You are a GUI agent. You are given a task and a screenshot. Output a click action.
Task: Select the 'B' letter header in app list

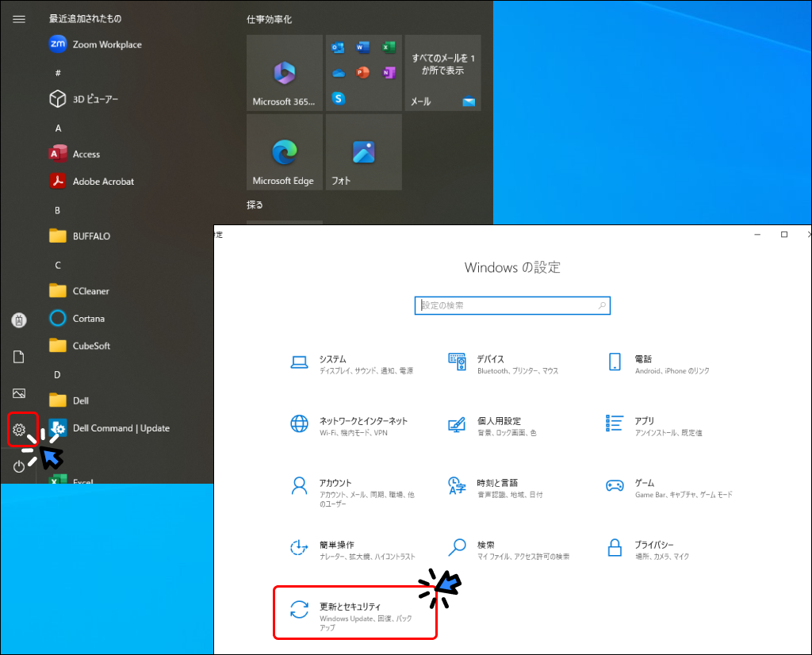[x=57, y=210]
